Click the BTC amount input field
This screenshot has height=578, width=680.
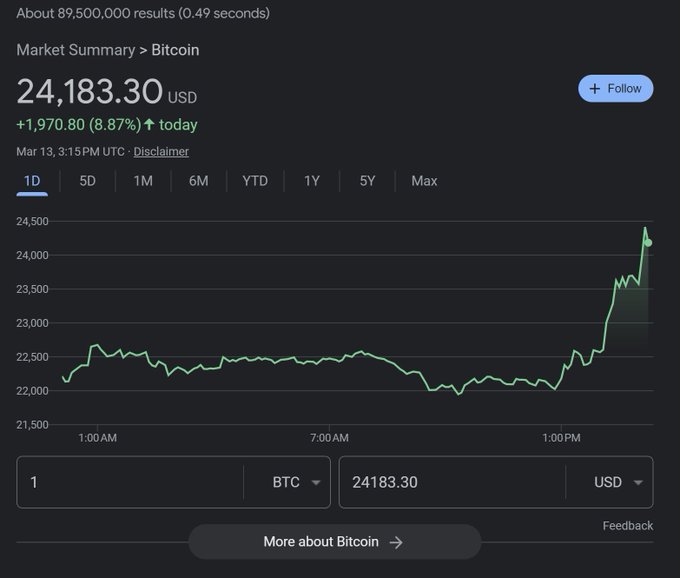pyautogui.click(x=130, y=482)
